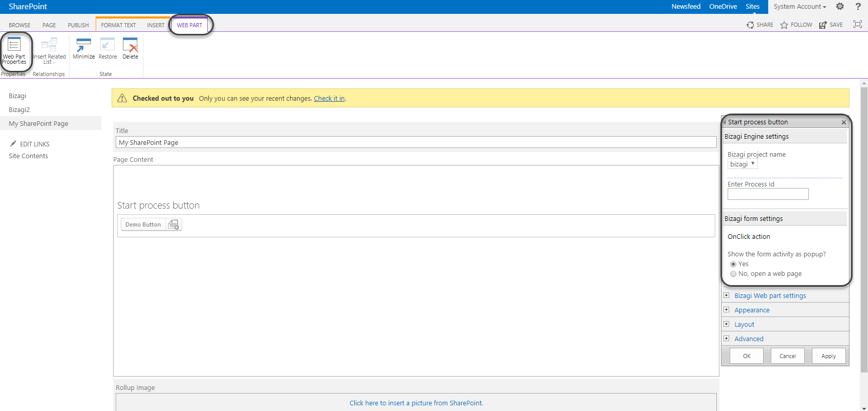The width and height of the screenshot is (868, 411).
Task: Share this page
Action: [x=760, y=25]
